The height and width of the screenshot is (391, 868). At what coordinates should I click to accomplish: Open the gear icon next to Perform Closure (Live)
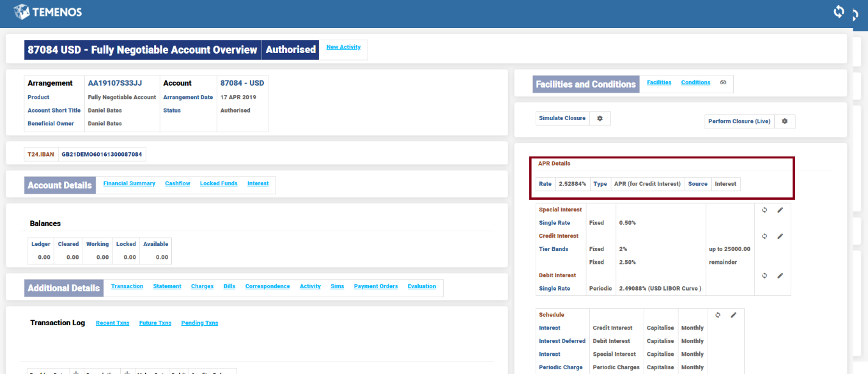[x=785, y=121]
